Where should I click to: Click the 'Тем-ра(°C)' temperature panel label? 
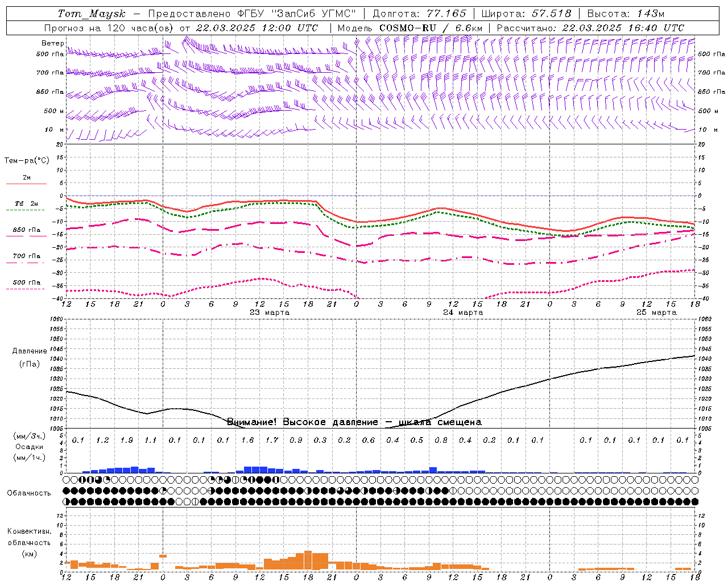27,161
